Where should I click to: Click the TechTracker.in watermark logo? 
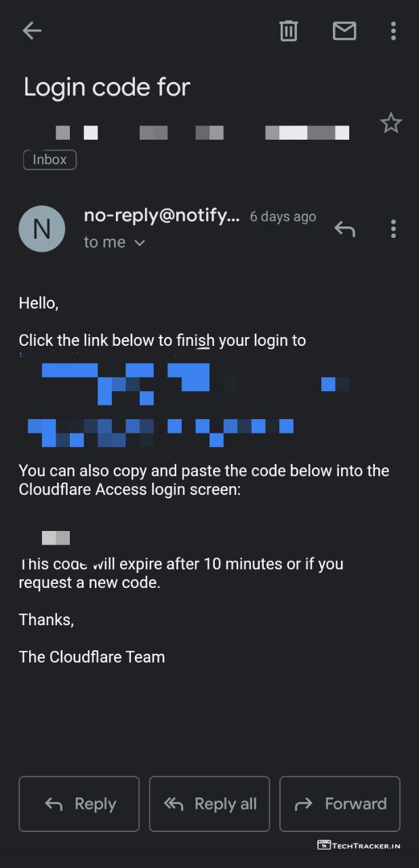click(x=358, y=845)
